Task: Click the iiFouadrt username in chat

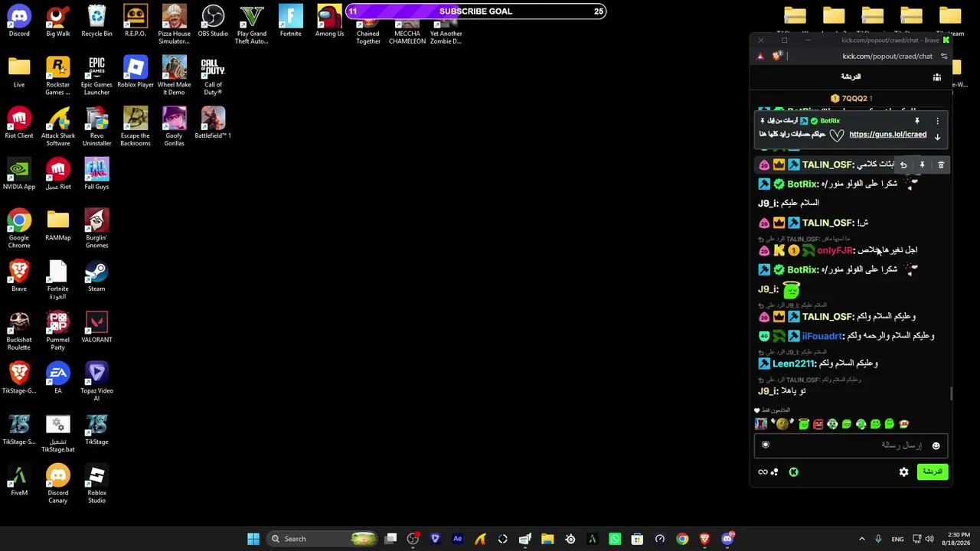Action: click(822, 336)
